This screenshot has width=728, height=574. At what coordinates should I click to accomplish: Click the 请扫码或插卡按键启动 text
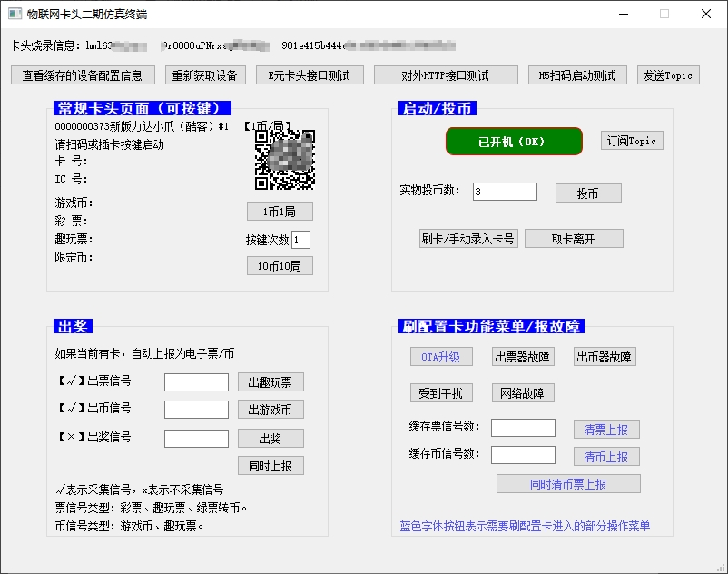110,144
